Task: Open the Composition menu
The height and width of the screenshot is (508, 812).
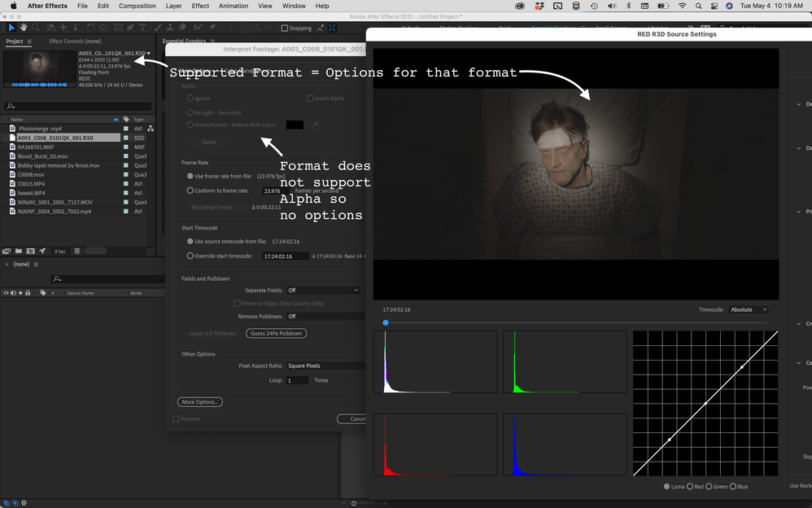Action: (138, 6)
